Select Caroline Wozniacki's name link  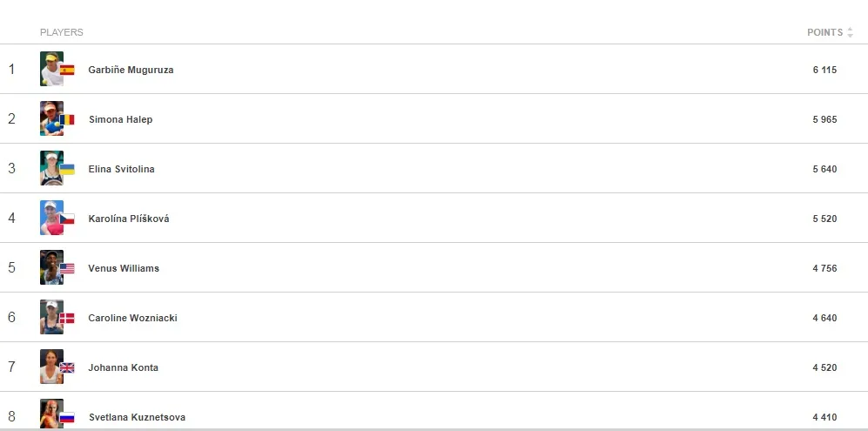tap(133, 318)
